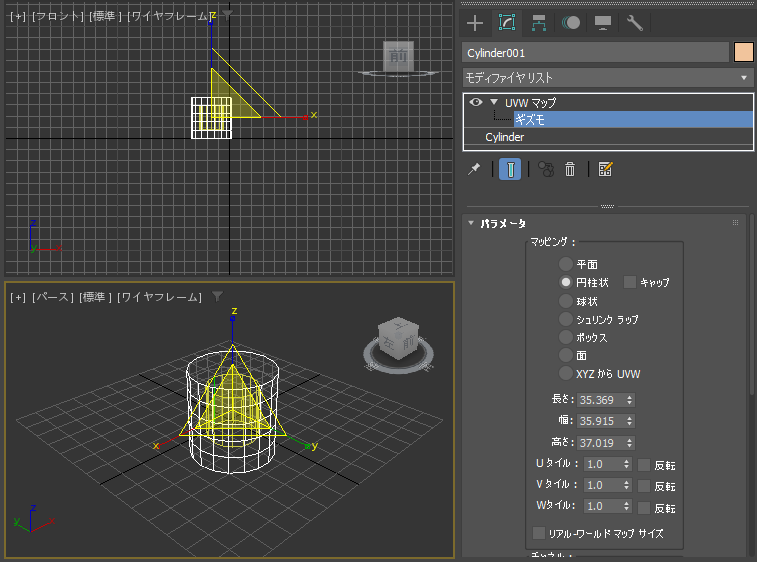Select ボックス mapping radio button
Image resolution: width=757 pixels, height=562 pixels.
(x=565, y=337)
